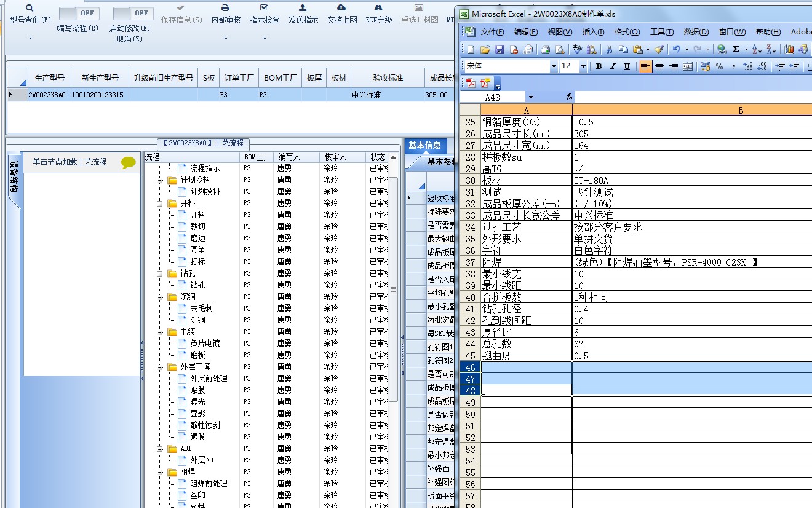Viewport: 812px width, 508px height.
Task: Toggle Italic formatting in Excel
Action: pyautogui.click(x=613, y=66)
